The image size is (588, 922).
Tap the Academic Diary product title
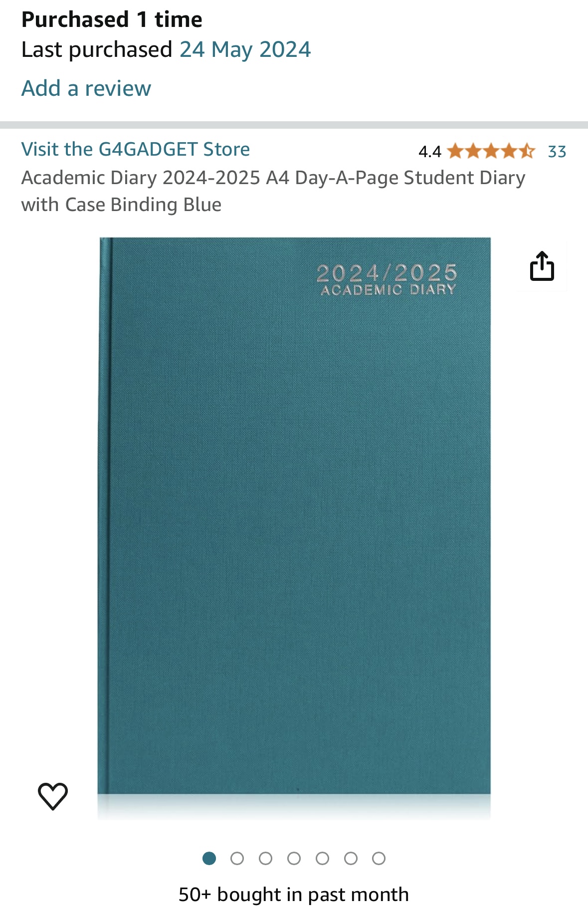click(x=273, y=191)
